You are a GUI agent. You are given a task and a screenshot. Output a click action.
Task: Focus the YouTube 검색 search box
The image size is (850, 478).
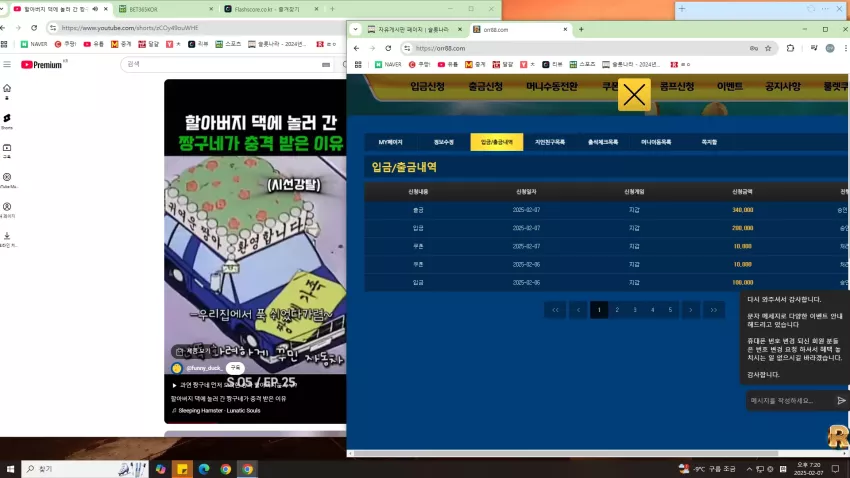(222, 64)
